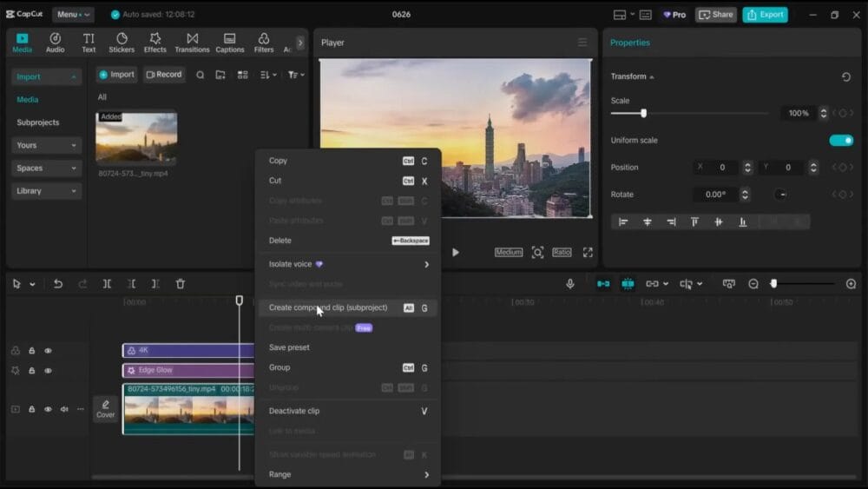The height and width of the screenshot is (489, 868).
Task: Click the fullscreen icon in Player
Action: click(588, 253)
